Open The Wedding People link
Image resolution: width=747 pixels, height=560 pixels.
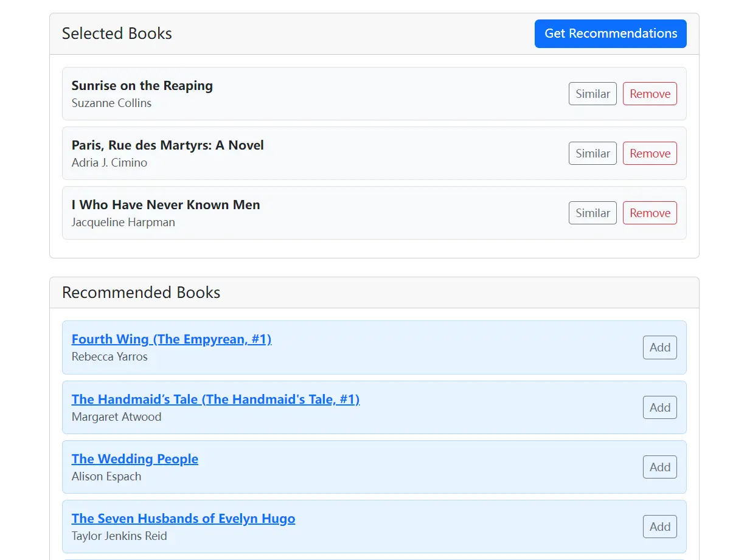[134, 458]
